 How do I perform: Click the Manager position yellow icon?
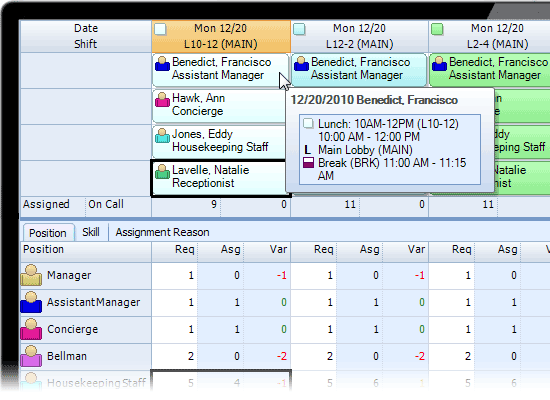click(x=31, y=275)
